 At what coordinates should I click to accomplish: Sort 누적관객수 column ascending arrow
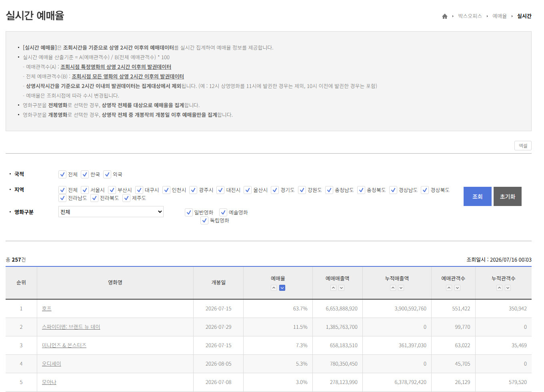tap(499, 288)
